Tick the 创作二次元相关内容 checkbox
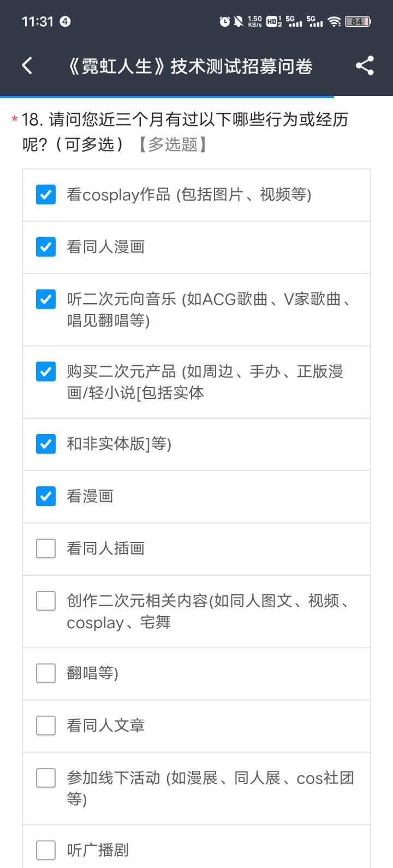This screenshot has height=868, width=393. [46, 601]
